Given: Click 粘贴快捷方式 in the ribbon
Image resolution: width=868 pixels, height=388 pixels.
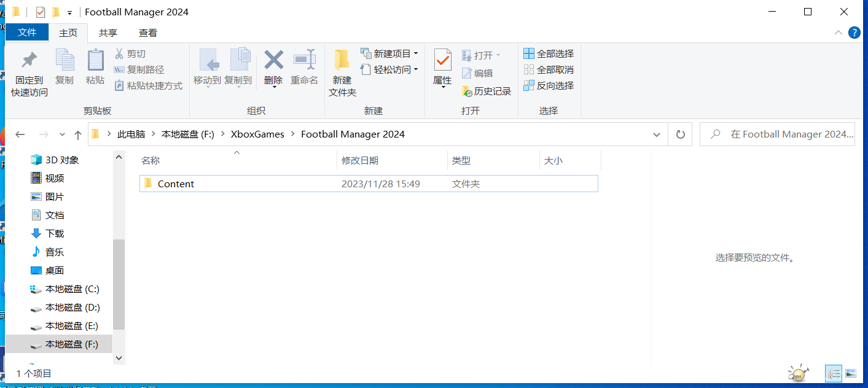Looking at the screenshot, I should tap(149, 86).
